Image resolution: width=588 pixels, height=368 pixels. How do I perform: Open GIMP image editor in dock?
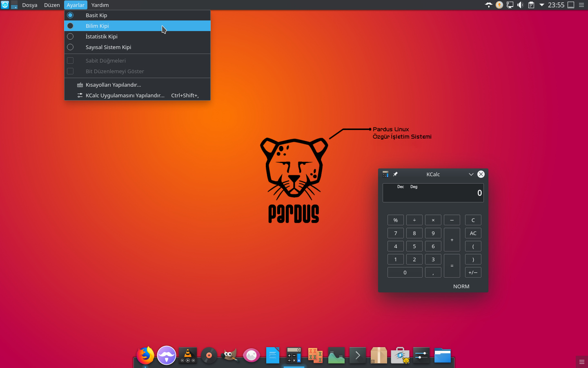230,355
